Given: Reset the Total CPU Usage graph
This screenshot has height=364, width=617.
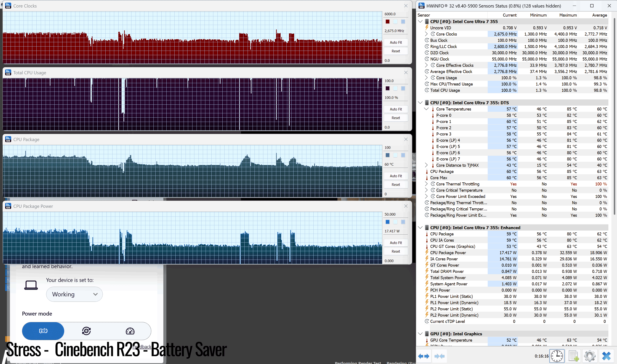Looking at the screenshot, I should 396,118.
